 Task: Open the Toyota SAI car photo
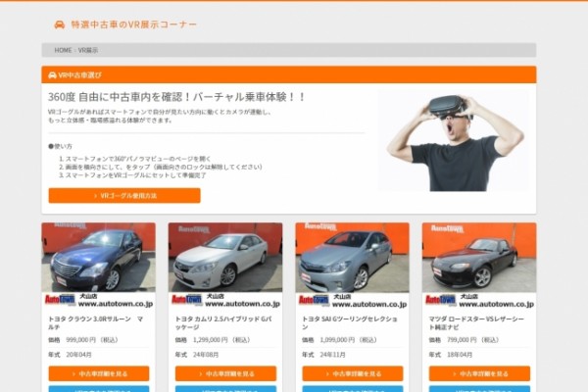pyautogui.click(x=352, y=258)
